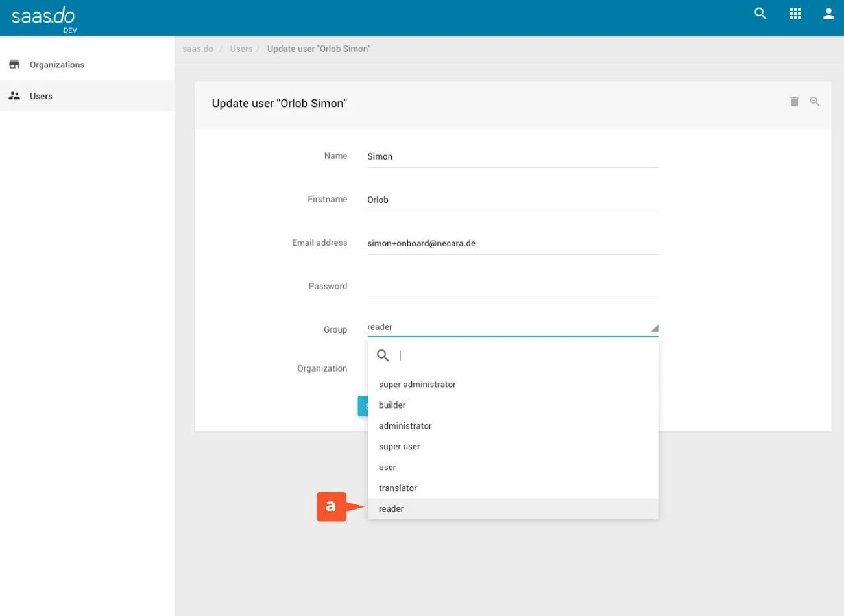The image size is (844, 616).
Task: Collapse the Group dropdown arrow
Action: point(654,328)
